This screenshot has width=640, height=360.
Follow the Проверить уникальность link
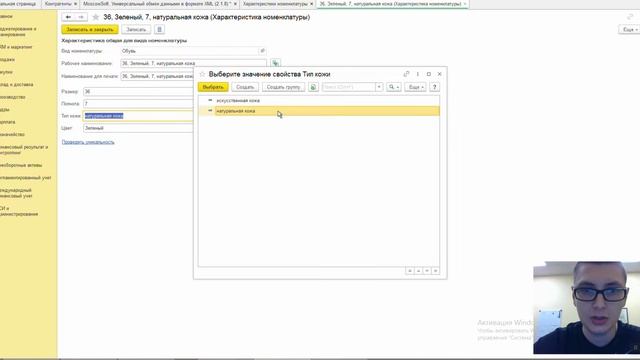click(88, 142)
